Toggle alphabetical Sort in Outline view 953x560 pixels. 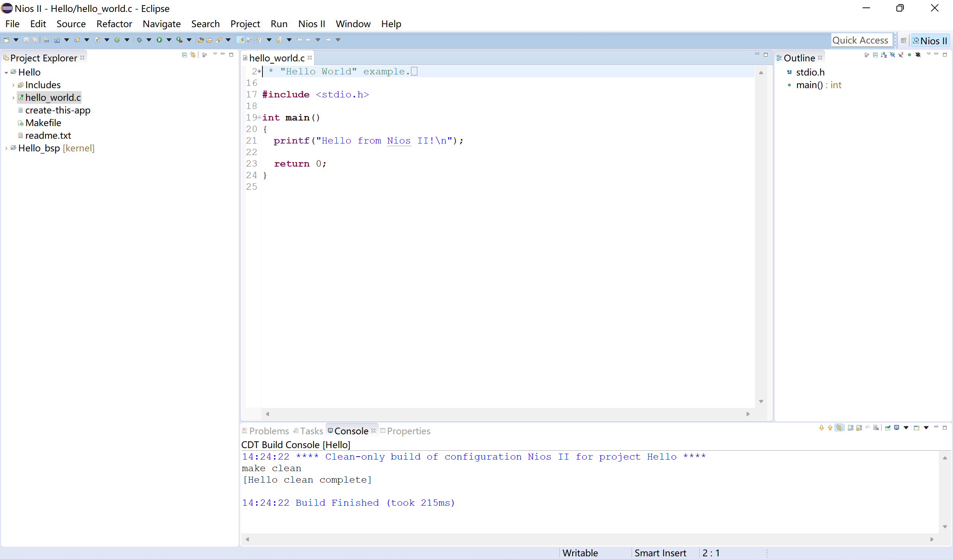884,55
